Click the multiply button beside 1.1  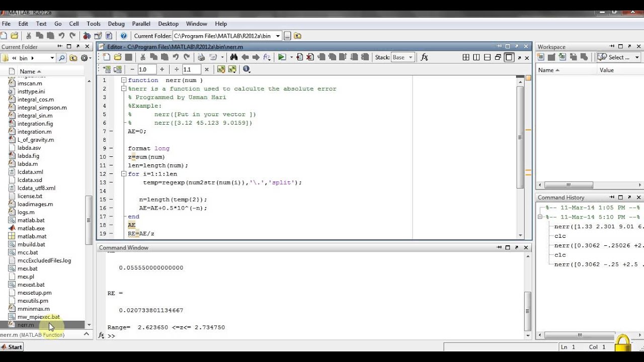click(x=207, y=69)
